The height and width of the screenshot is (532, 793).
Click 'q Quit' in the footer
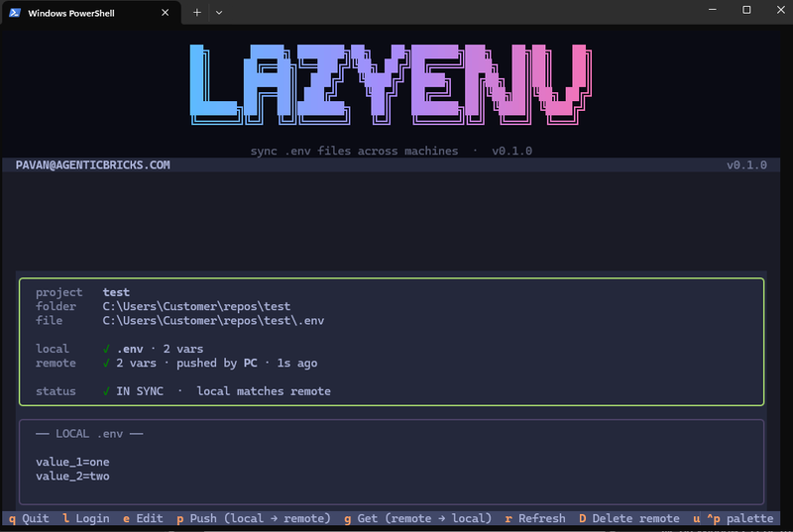29,519
